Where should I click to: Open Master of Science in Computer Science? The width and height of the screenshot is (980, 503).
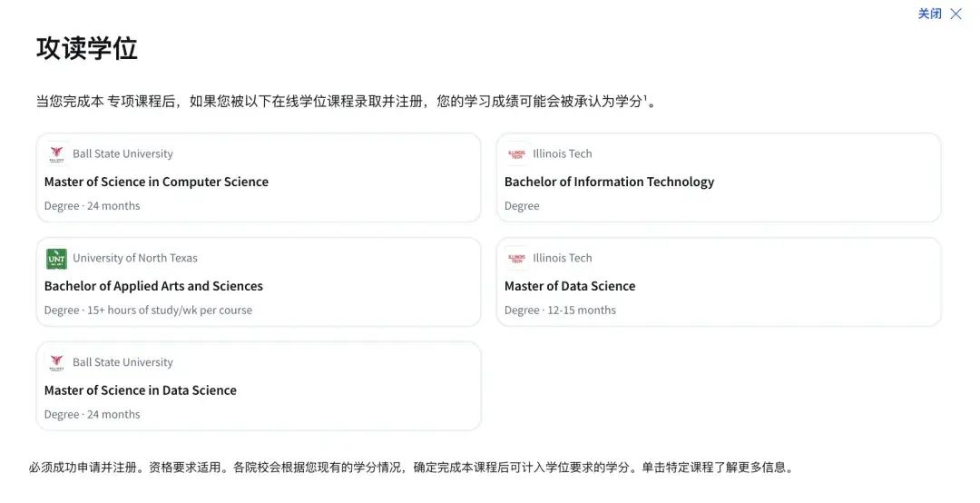point(156,182)
